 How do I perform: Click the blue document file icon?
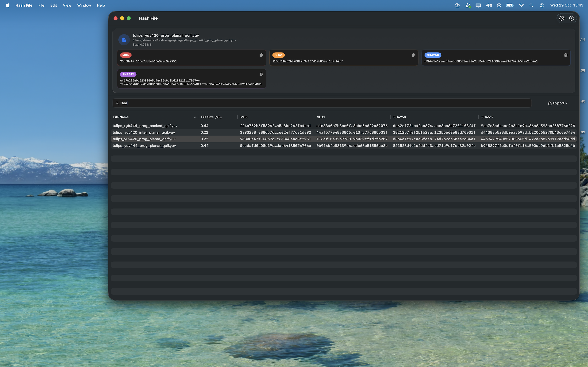(124, 40)
